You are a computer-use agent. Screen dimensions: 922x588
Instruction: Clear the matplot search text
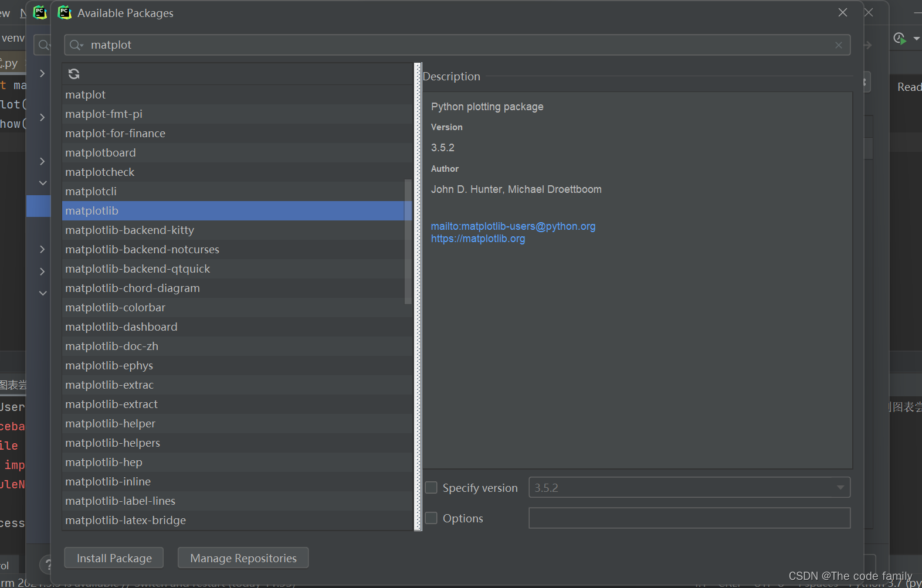click(x=839, y=45)
